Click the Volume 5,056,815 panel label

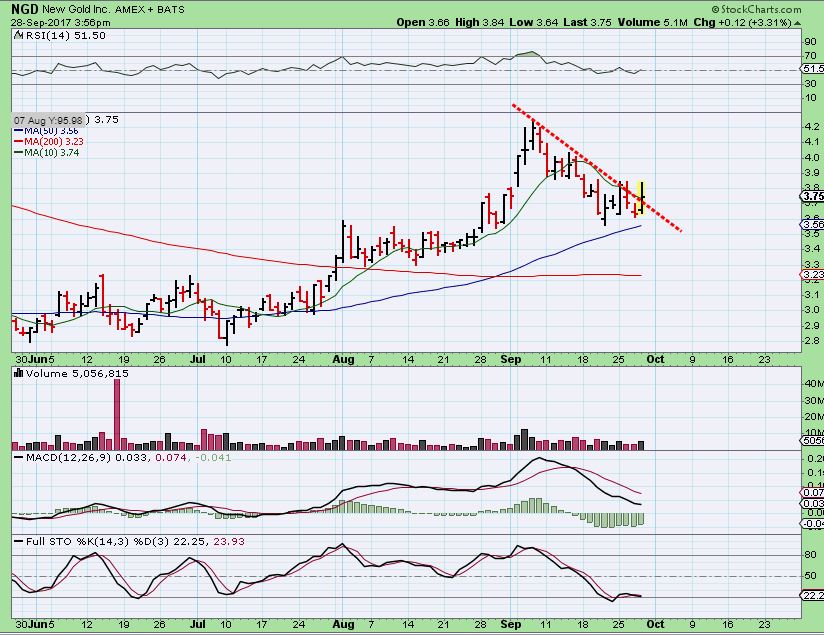77,374
